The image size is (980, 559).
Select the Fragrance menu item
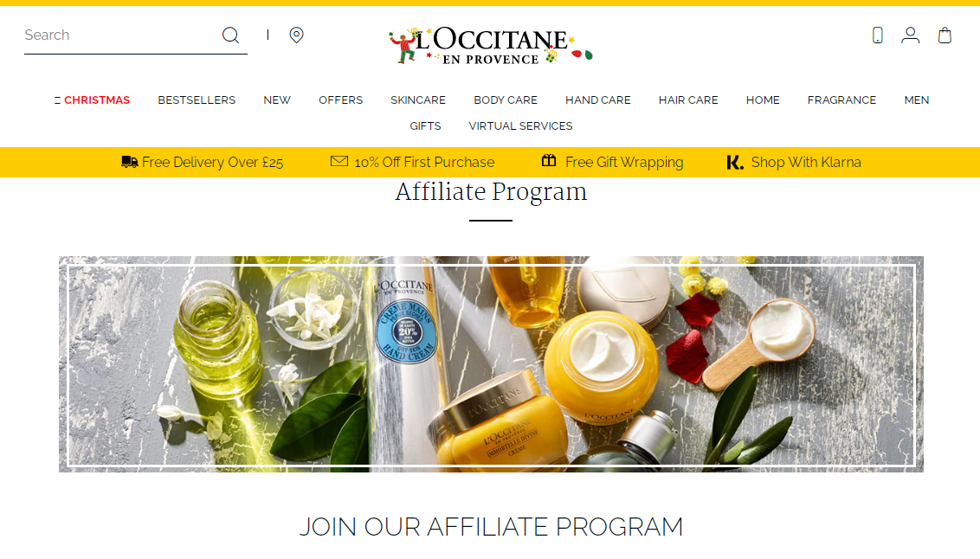841,100
